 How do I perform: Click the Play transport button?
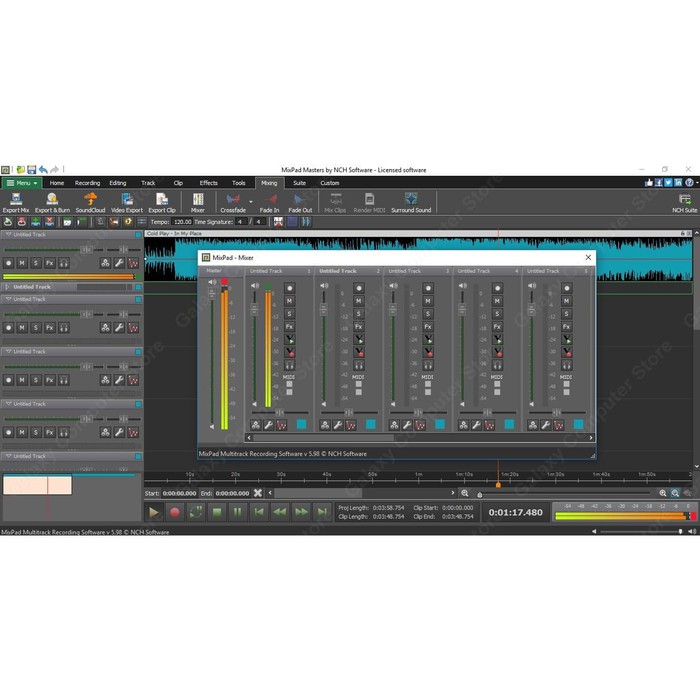154,512
